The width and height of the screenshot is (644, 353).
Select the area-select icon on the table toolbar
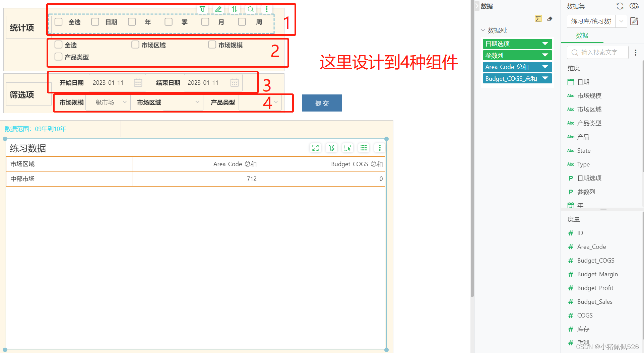pos(347,148)
